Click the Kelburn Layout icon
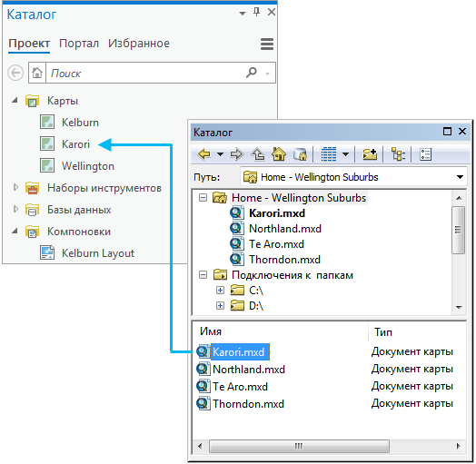The image size is (476, 464). (x=47, y=252)
